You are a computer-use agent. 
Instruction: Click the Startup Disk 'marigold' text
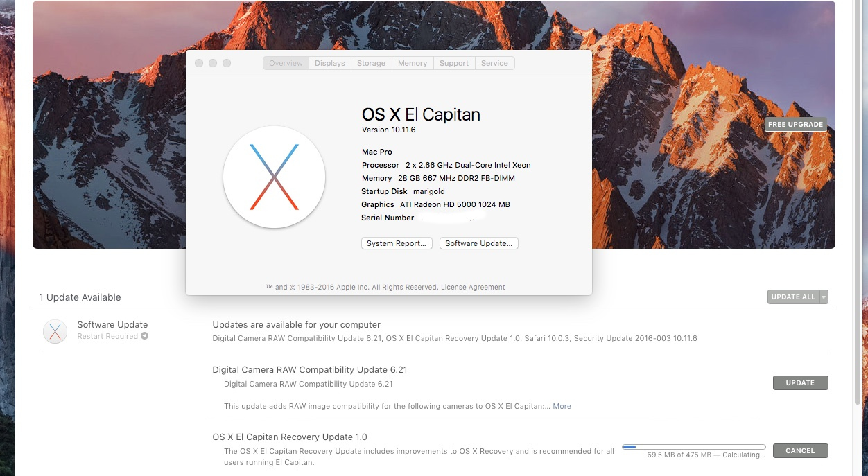click(x=429, y=191)
